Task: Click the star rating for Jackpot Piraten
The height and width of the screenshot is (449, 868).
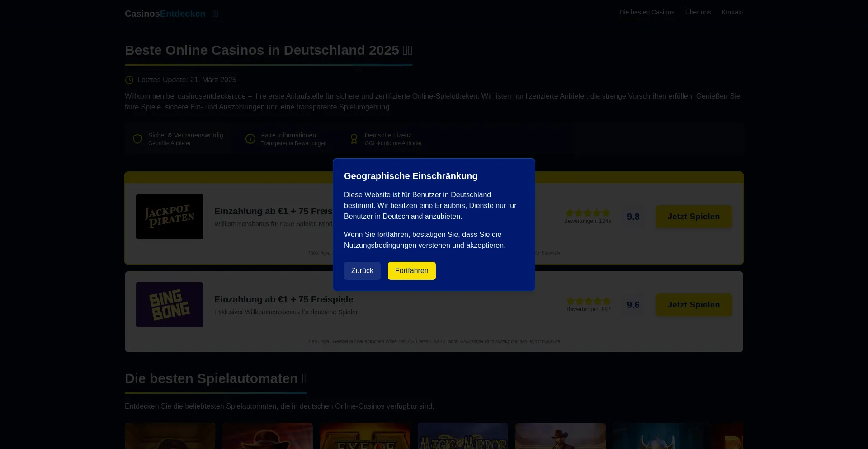Action: point(588,213)
